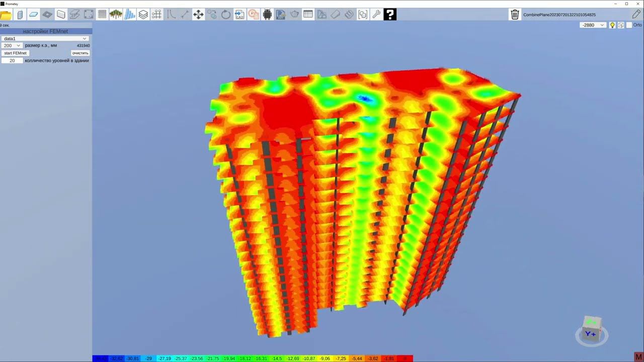
Task: Click the -14,5 legend color cell
Action: 277,358
